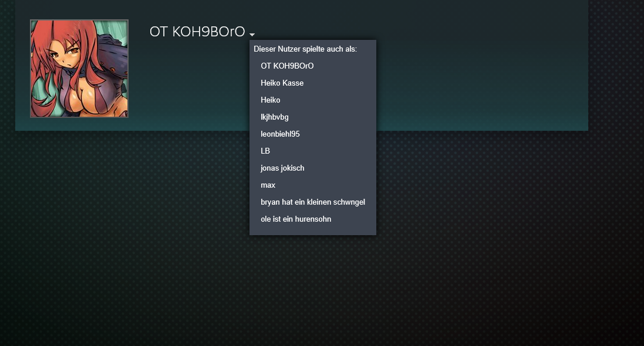Click the alias beginning with 'ole'

click(296, 219)
